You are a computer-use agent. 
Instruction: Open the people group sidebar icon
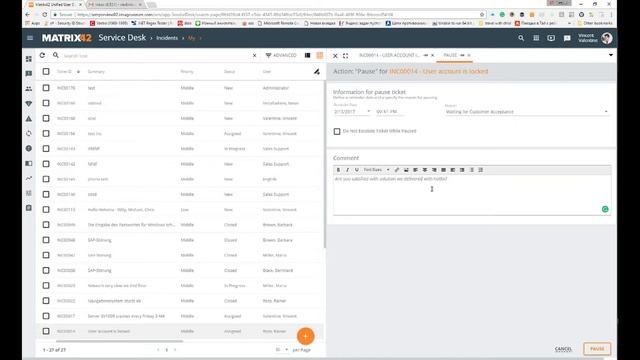[29, 89]
